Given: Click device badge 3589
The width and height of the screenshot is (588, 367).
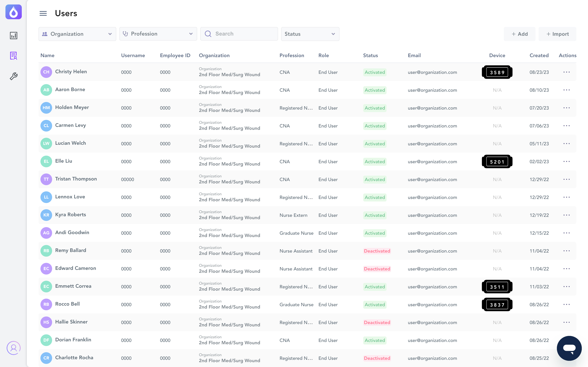Looking at the screenshot, I should pyautogui.click(x=497, y=72).
